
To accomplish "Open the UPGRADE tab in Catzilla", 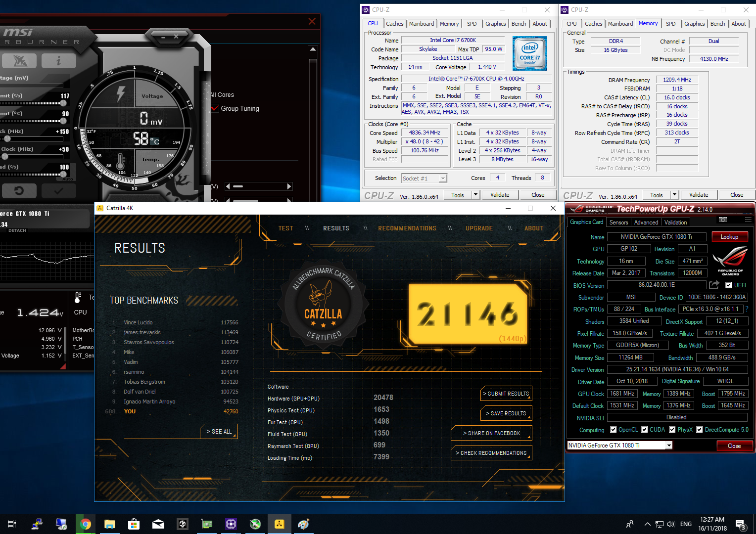I will click(x=479, y=228).
